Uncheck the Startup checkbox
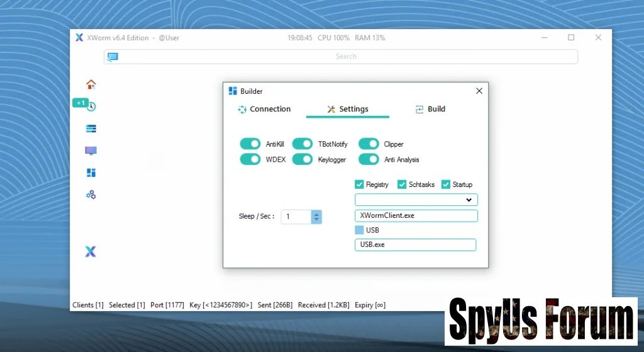The image size is (644, 352). point(446,185)
